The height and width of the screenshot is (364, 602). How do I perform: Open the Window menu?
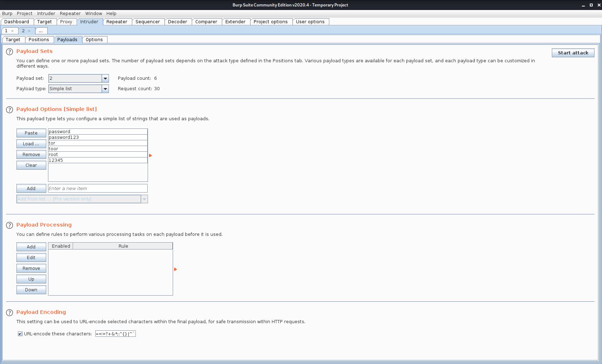[94, 14]
